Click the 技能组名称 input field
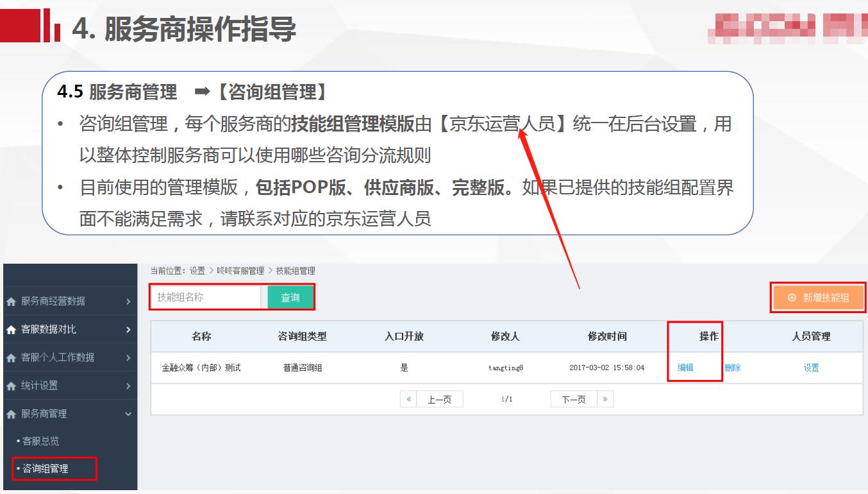Viewport: 868px width, 494px height. tap(205, 297)
